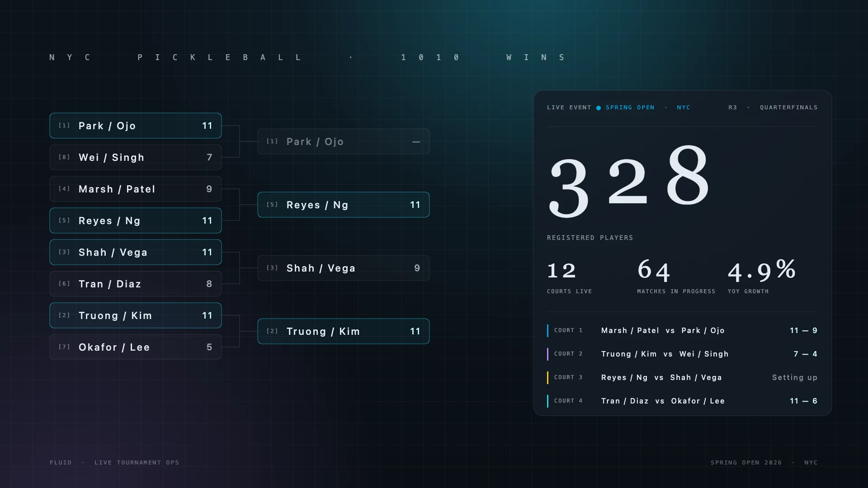Click the NYC label in the card header
Viewport: 868px width, 488px height.
(684, 108)
